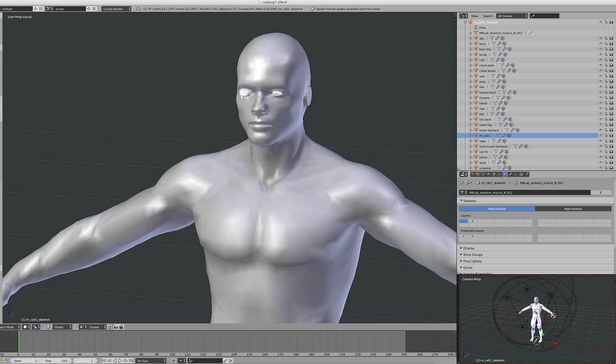The width and height of the screenshot is (616, 364).
Task: Click the transform manipulator axes icon
Action: tap(50, 327)
